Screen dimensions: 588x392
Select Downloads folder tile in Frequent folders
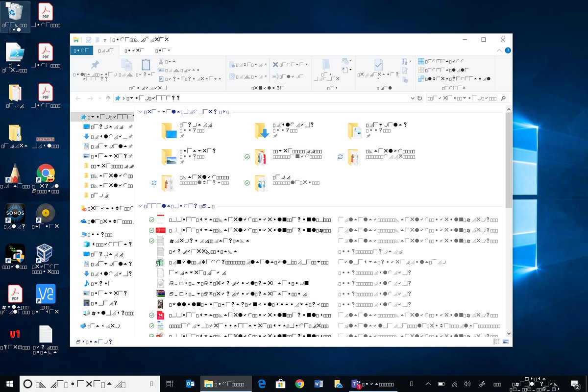(284, 130)
